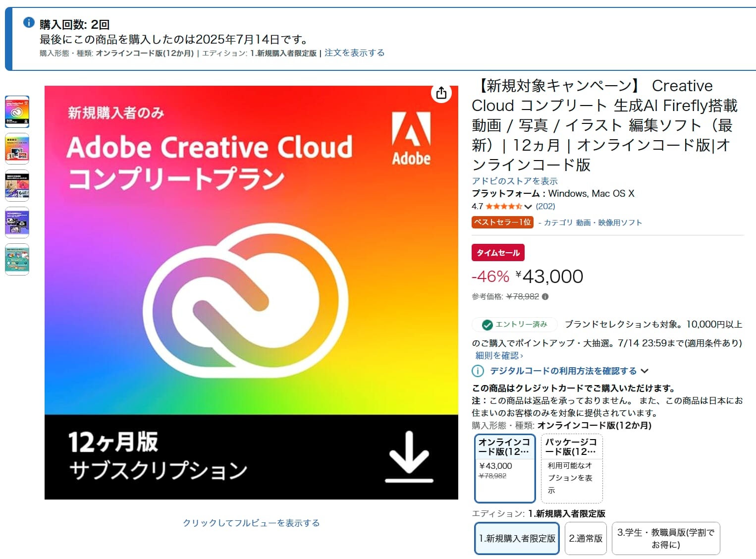The height and width of the screenshot is (559, 756).
Task: Click ベストセラー1位 badge
Action: 502,223
